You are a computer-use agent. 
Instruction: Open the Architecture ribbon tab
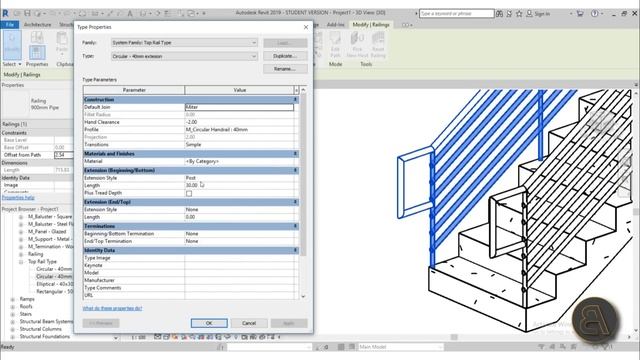tap(38, 24)
